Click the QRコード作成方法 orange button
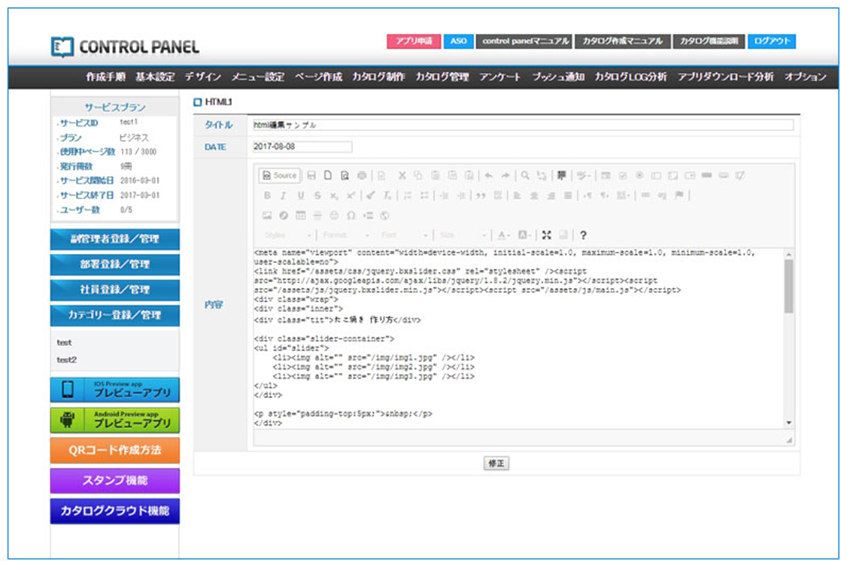This screenshot has width=850, height=570. point(115,450)
